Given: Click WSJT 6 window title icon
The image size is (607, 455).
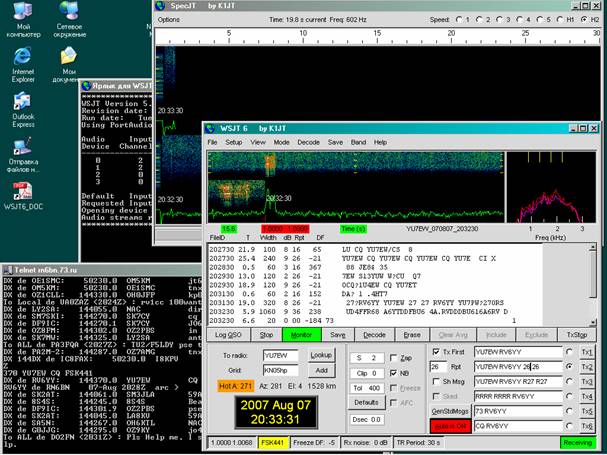Looking at the screenshot, I should (x=210, y=128).
